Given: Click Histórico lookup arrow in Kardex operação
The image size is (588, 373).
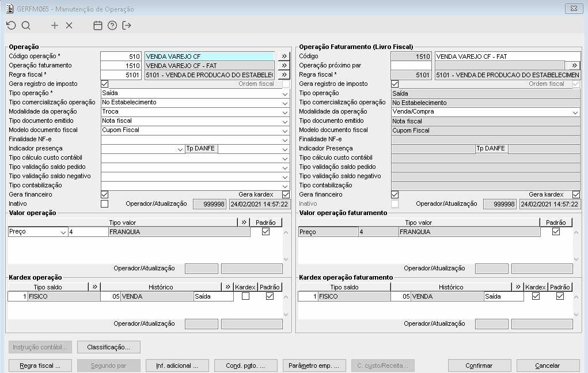Looking at the screenshot, I should (x=227, y=287).
